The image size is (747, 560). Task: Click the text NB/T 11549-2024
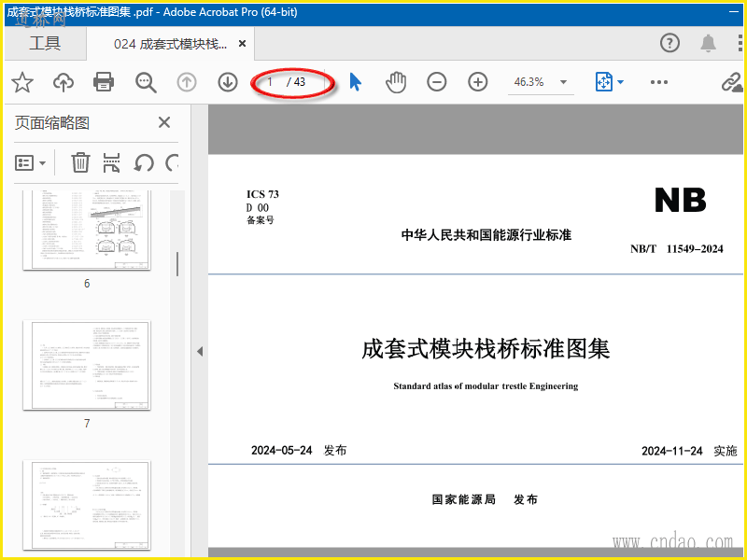coord(676,249)
